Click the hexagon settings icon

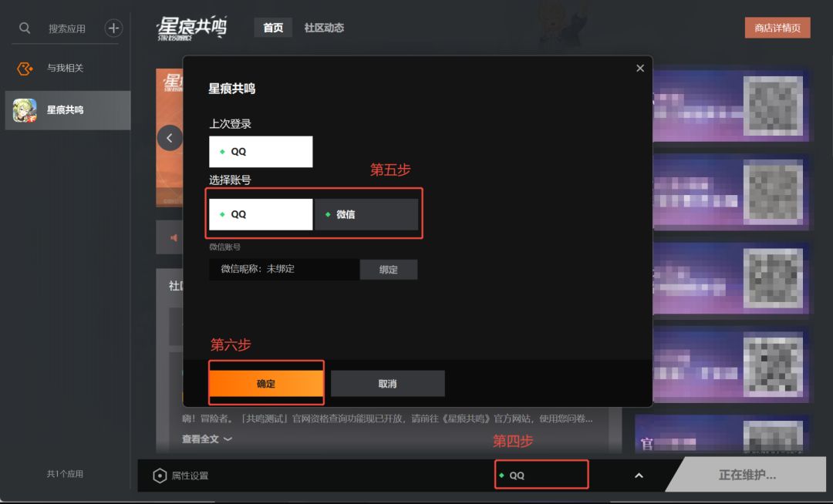(160, 475)
